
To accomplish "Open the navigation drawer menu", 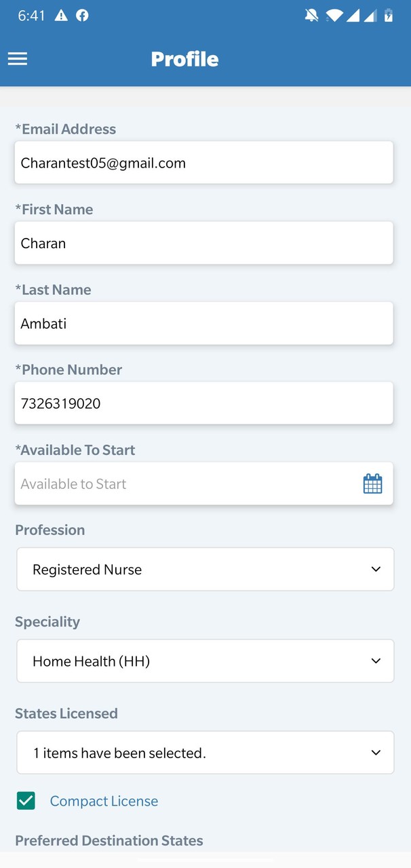I will [17, 58].
